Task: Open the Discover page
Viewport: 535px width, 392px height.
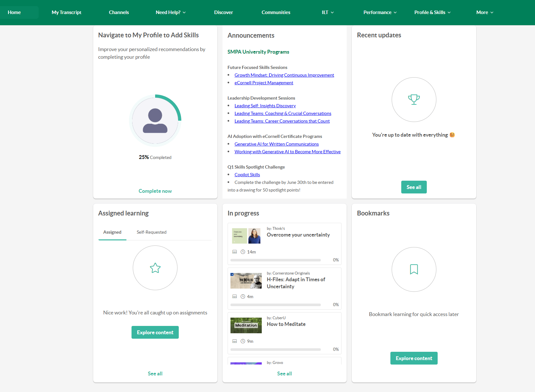Action: [x=223, y=12]
